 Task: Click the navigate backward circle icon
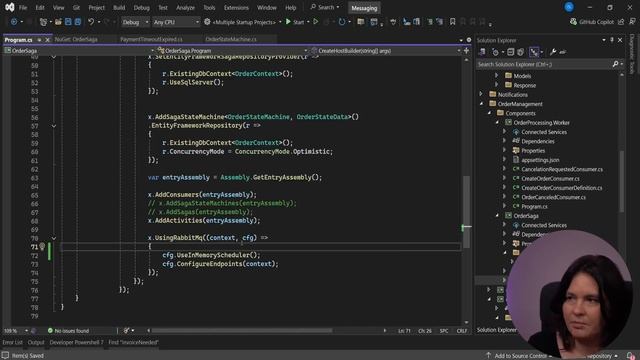point(14,22)
